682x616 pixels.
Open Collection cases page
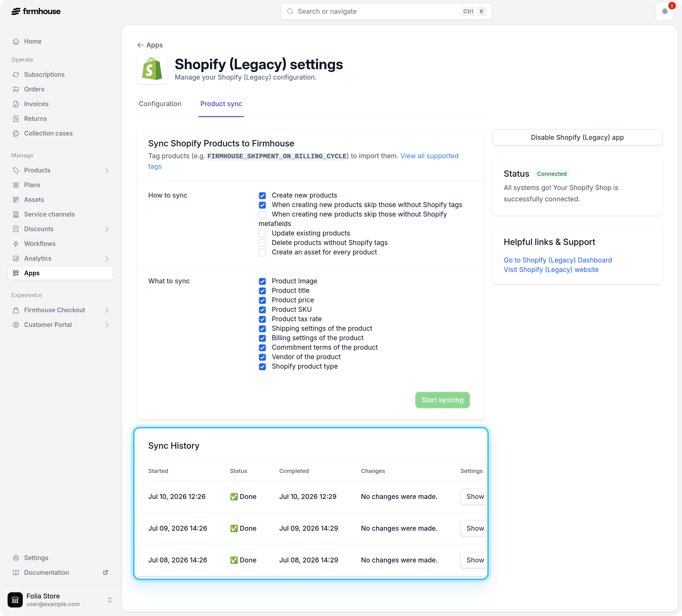coord(61,133)
